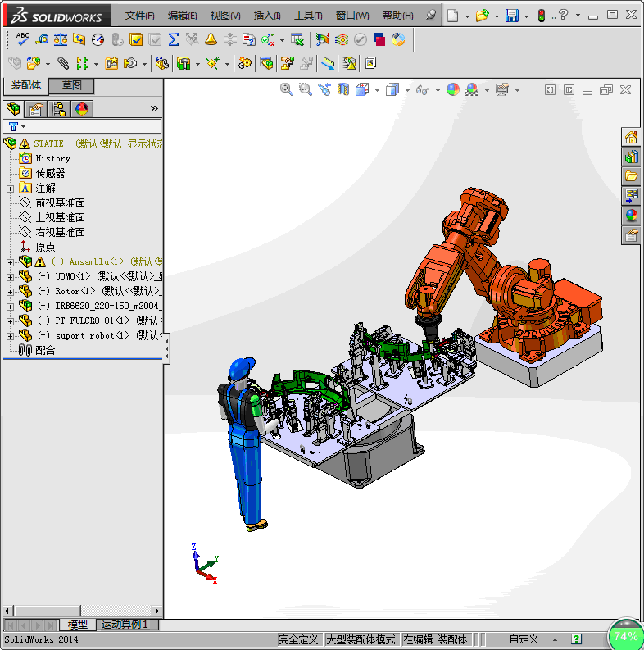Run the spelling checker tool
This screenshot has height=650, width=644.
click(22, 39)
